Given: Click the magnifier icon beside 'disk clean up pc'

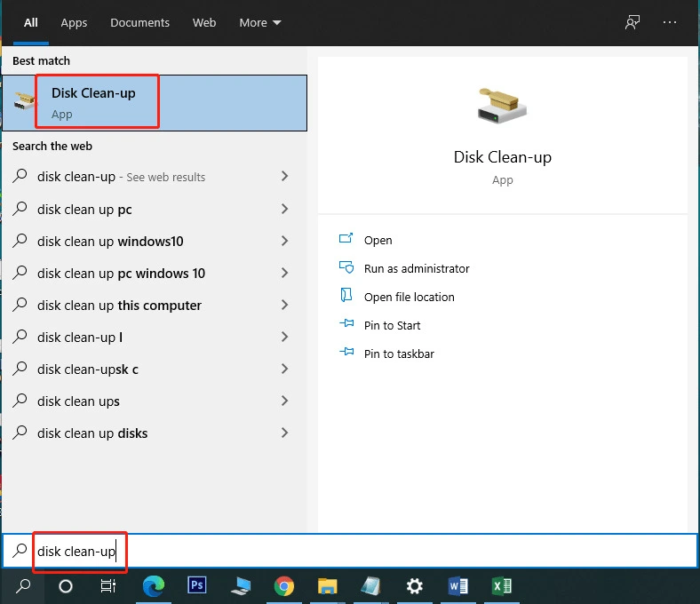Looking at the screenshot, I should (x=20, y=209).
